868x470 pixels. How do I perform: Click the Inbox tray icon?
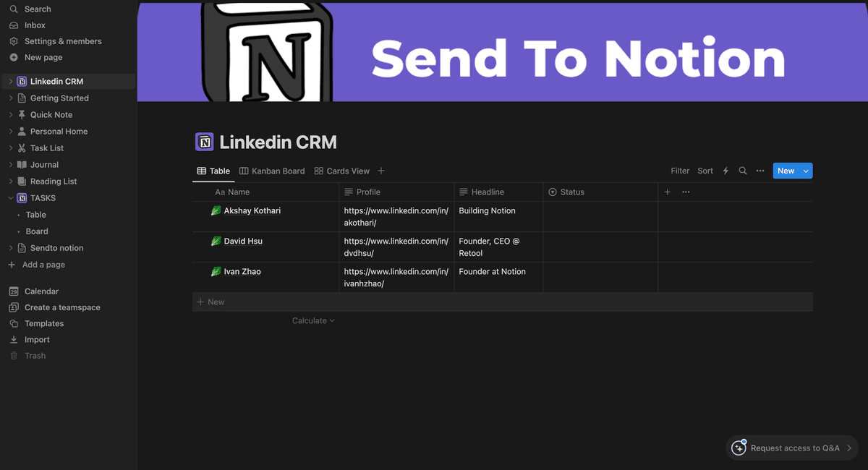[x=13, y=25]
